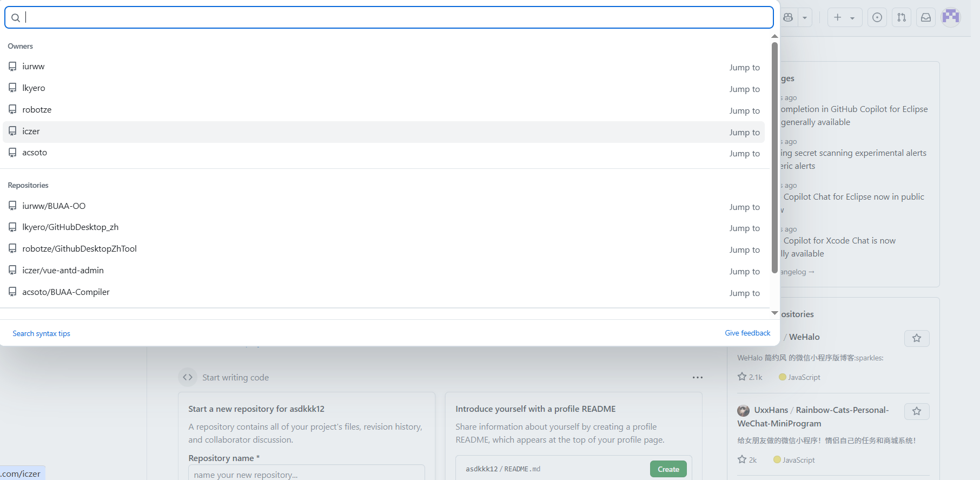
Task: Click scrollbar down arrow in search results
Action: tap(774, 313)
